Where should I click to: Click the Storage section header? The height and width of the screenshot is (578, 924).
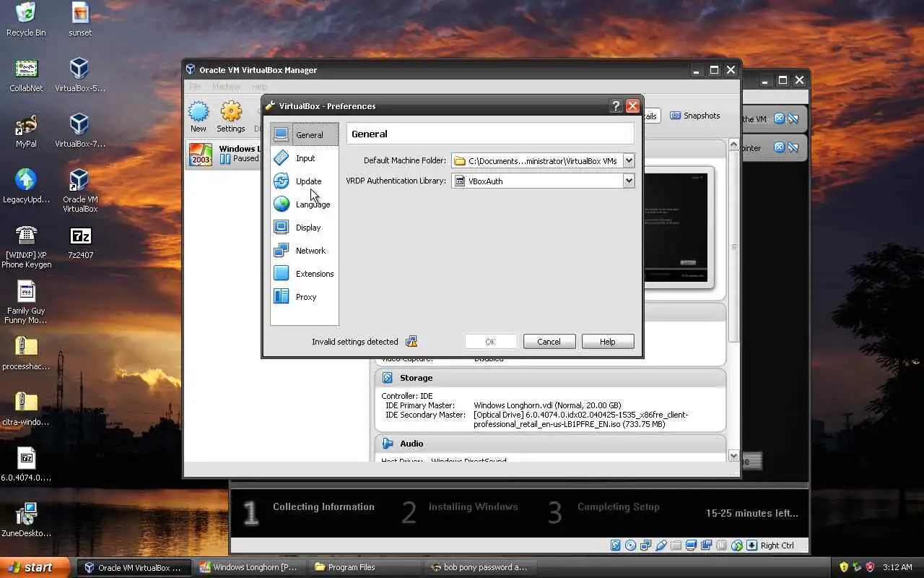coord(550,378)
